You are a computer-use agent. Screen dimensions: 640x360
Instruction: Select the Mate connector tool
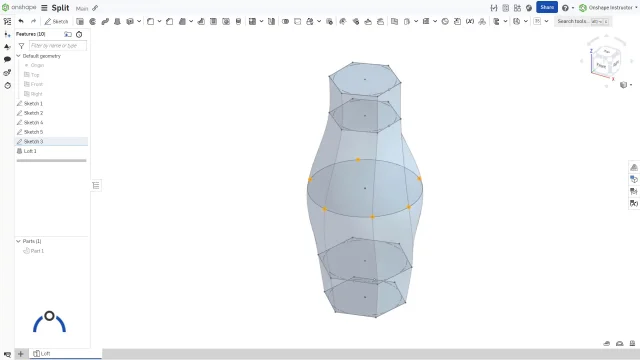coord(482,21)
